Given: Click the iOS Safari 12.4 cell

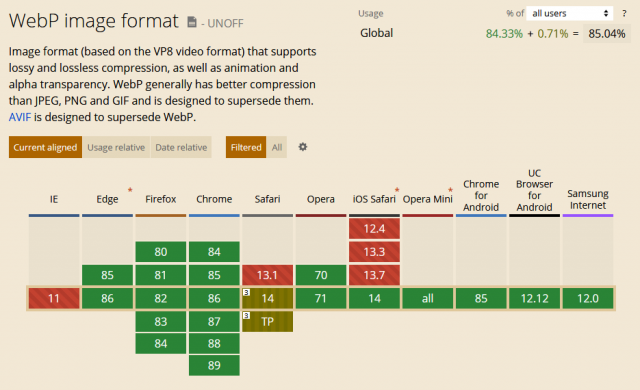Looking at the screenshot, I should [374, 228].
